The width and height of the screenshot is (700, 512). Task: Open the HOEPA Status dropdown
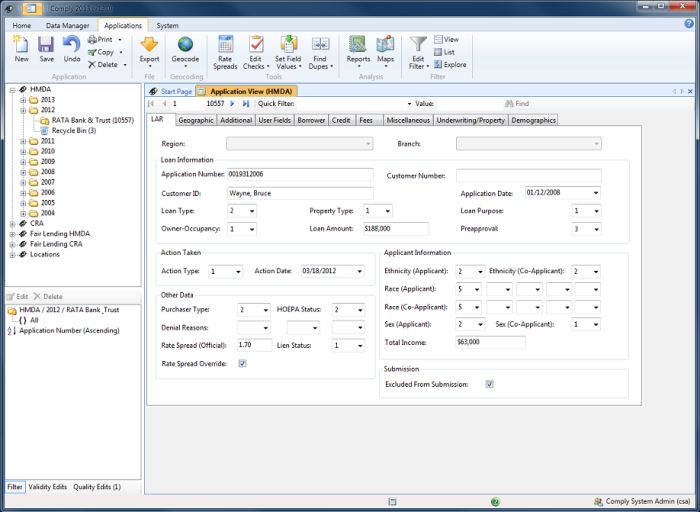(x=360, y=310)
